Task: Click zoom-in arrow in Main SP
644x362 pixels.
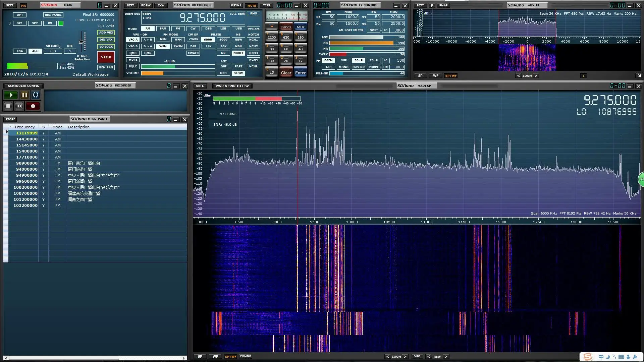Action: [x=405, y=357]
